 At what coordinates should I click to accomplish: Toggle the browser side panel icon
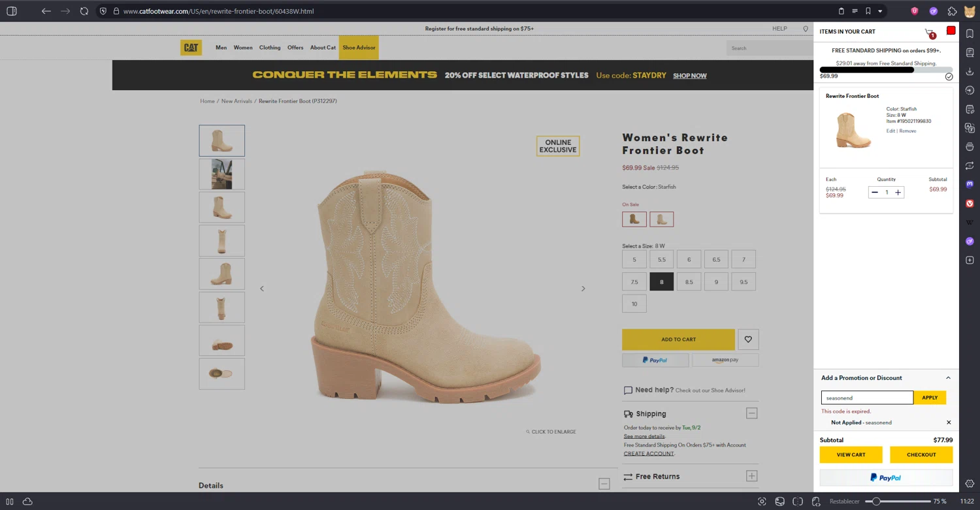pyautogui.click(x=12, y=11)
